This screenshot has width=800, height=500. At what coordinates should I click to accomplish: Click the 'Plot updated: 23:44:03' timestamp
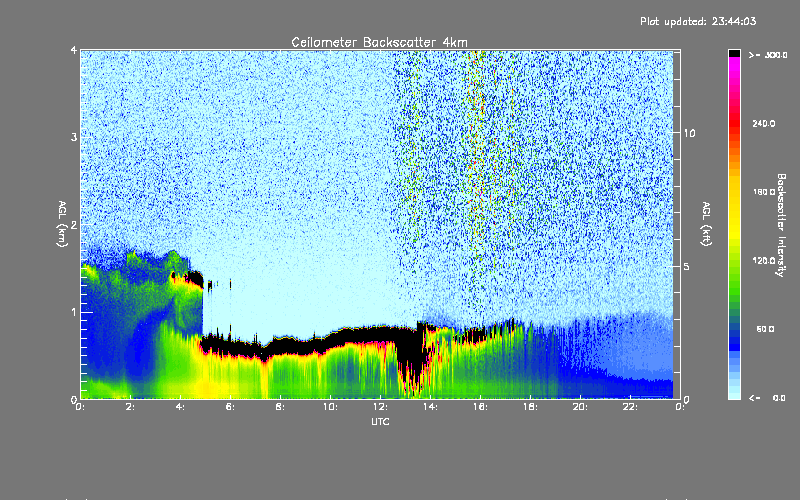tap(698, 21)
